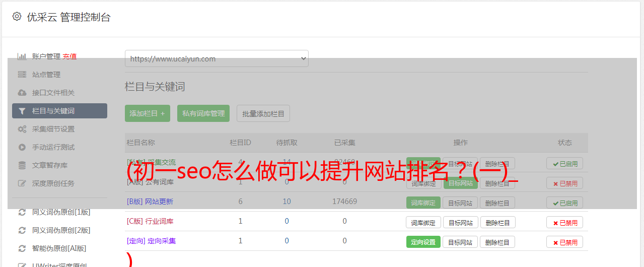
Task: Click 删除栏目 in the 定向采集 row
Action: (x=497, y=242)
